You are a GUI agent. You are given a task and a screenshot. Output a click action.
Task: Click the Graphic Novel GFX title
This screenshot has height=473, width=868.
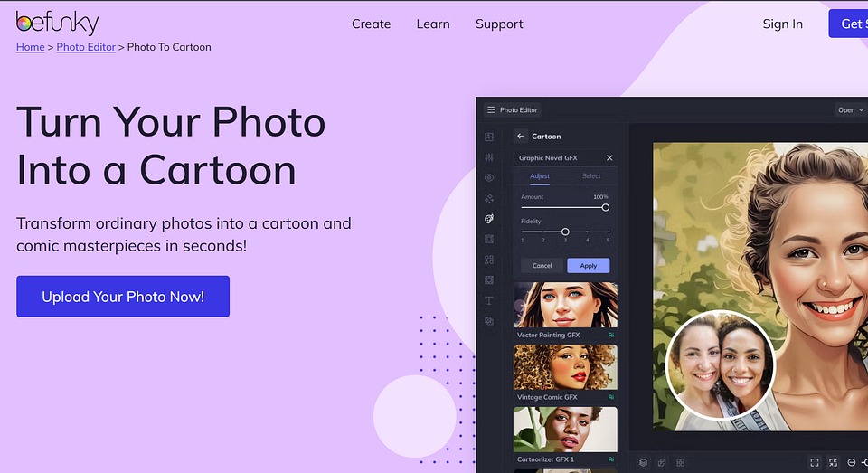click(x=548, y=158)
